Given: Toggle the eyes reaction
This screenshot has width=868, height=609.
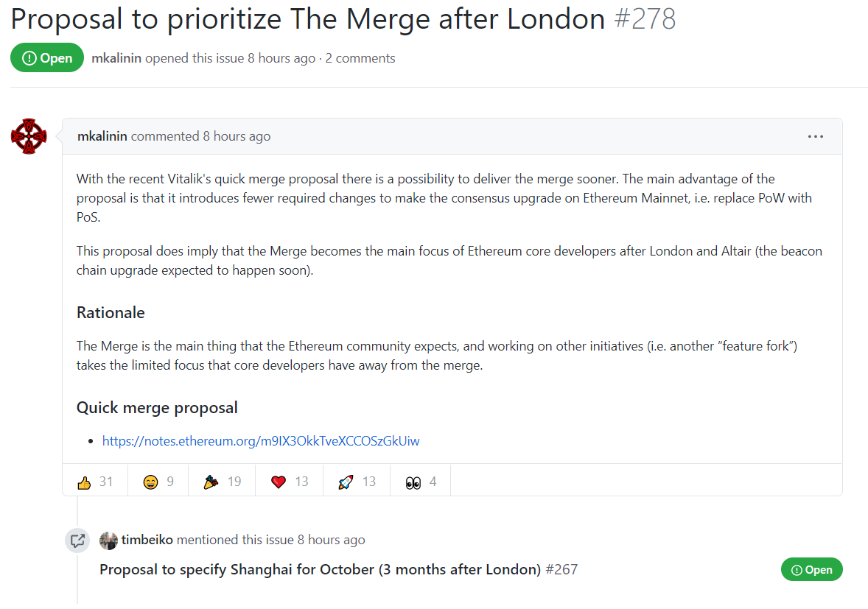Looking at the screenshot, I should 421,482.
